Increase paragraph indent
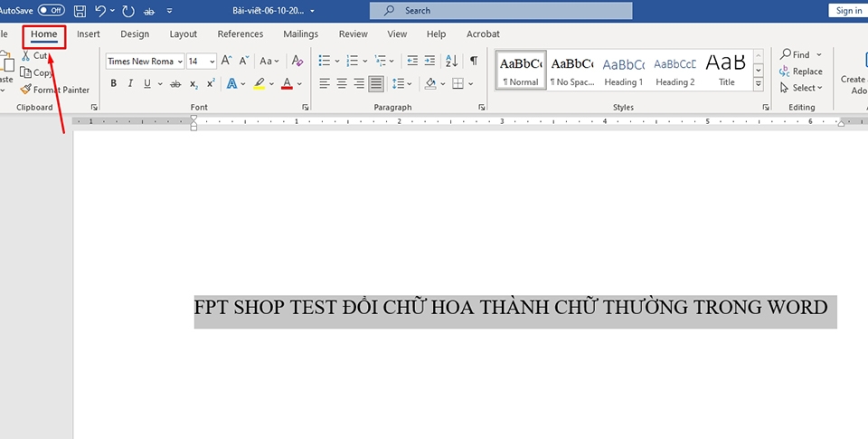Screen dimensions: 868x439 pyautogui.click(x=429, y=61)
